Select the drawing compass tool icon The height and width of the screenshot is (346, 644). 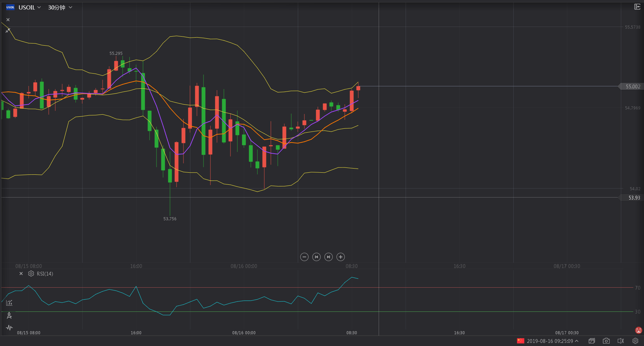click(x=9, y=315)
